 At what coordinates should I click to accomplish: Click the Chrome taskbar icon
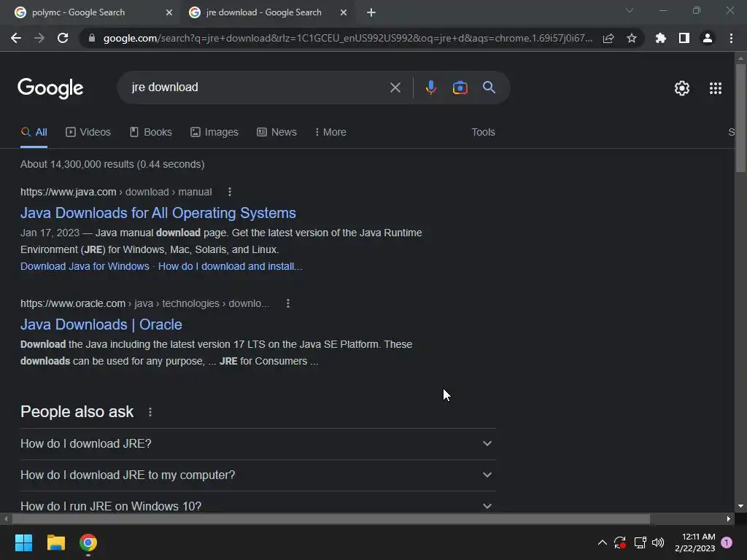point(88,542)
